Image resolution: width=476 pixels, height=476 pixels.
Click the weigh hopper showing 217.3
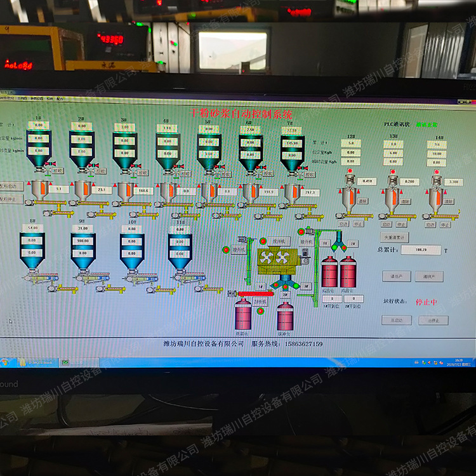291,193
